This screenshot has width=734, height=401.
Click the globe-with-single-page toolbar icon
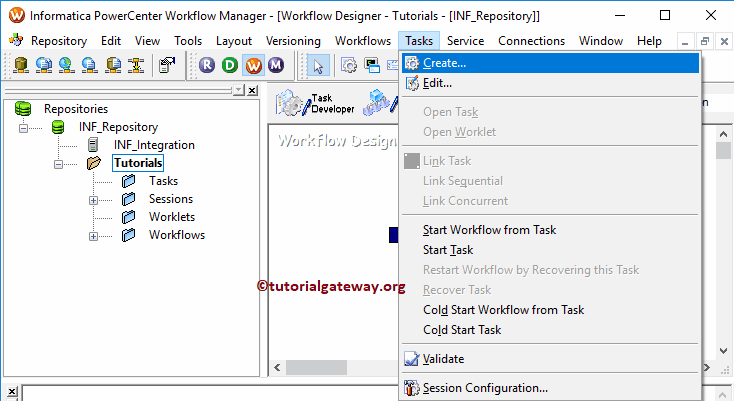click(90, 65)
